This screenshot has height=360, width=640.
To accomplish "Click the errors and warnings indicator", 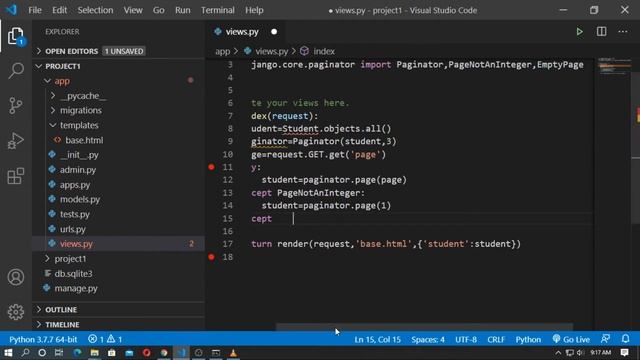I will click(105, 339).
